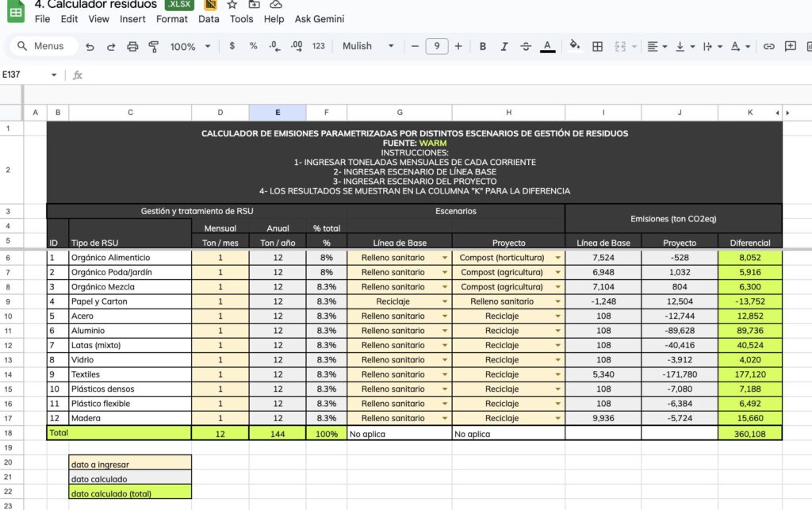Open the Data menu
The image size is (812, 510).
click(x=208, y=19)
